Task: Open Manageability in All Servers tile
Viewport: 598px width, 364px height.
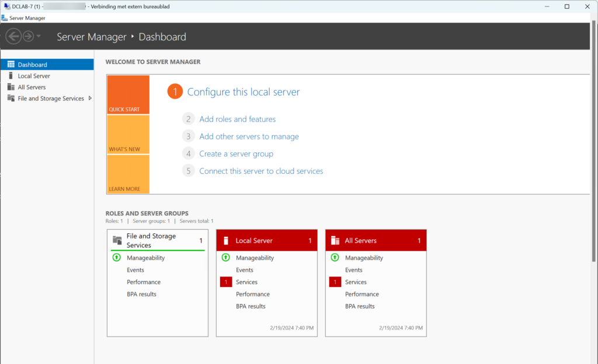Action: coord(364,258)
